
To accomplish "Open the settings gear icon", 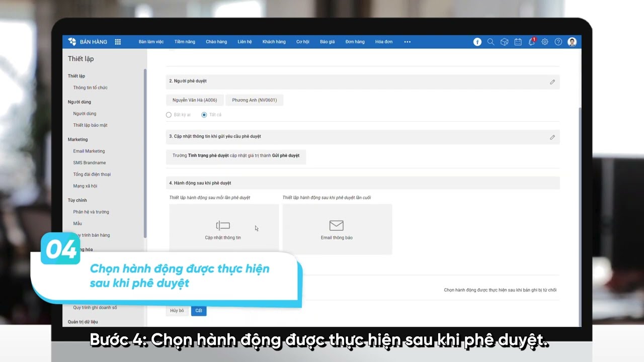I will tap(545, 42).
